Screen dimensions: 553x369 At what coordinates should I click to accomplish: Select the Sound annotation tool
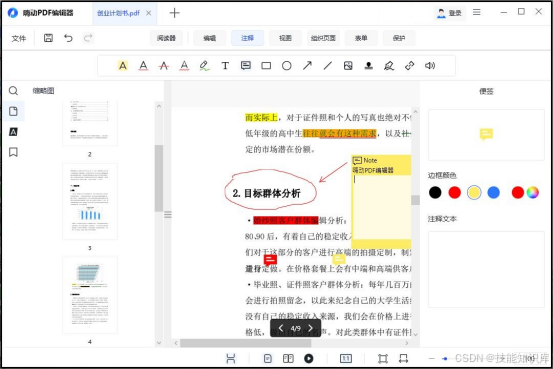[x=430, y=66]
